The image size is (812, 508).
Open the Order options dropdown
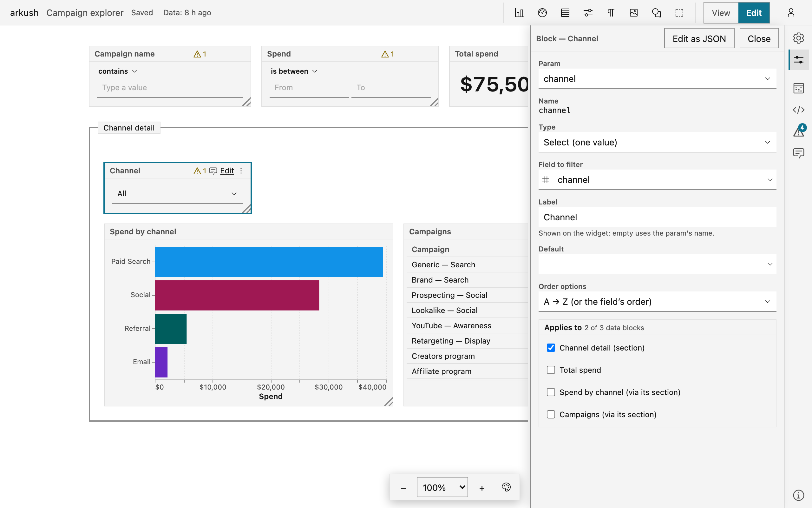coord(657,301)
